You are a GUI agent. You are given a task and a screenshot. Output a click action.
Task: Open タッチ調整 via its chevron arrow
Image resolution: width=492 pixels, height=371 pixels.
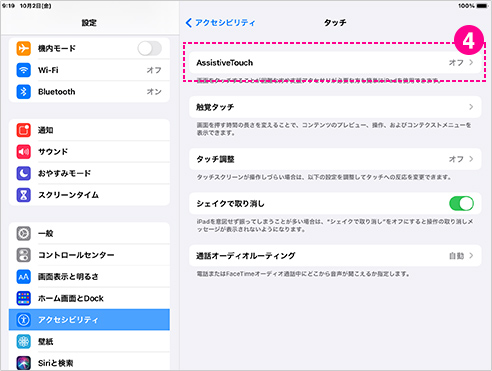click(x=471, y=159)
